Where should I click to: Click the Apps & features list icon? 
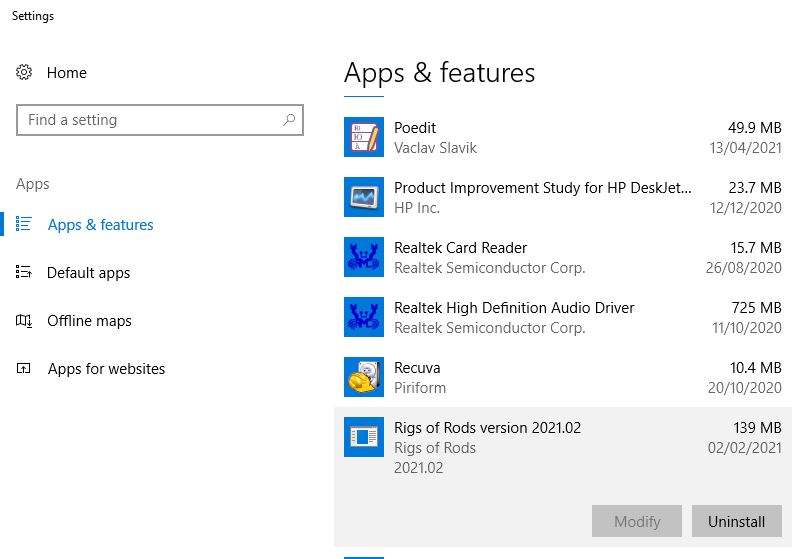tap(24, 224)
